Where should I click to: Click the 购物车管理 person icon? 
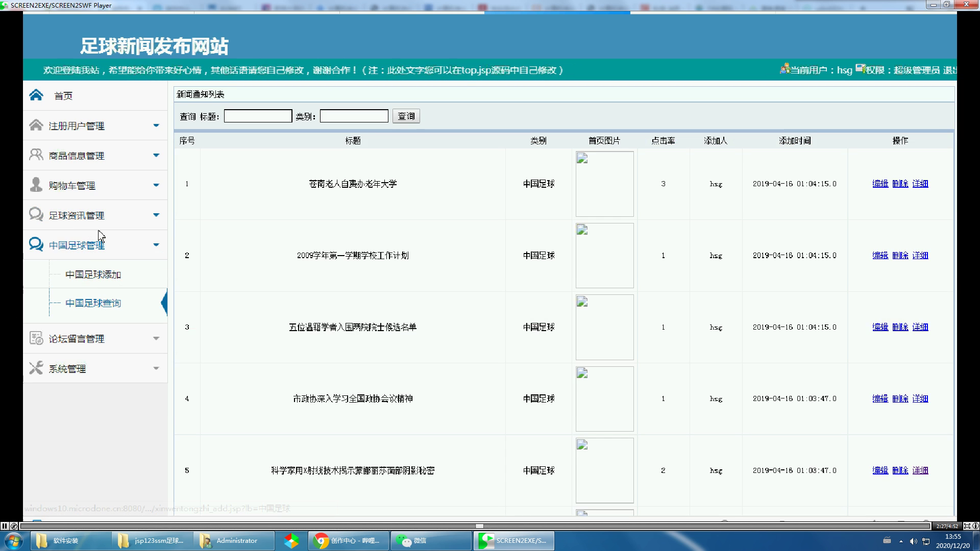[x=36, y=184]
